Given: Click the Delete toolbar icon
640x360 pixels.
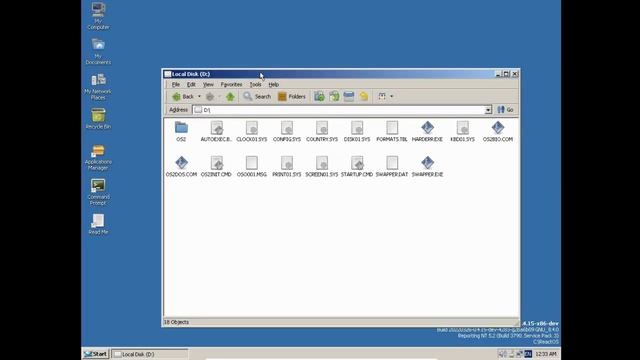Looking at the screenshot, I should [x=349, y=96].
